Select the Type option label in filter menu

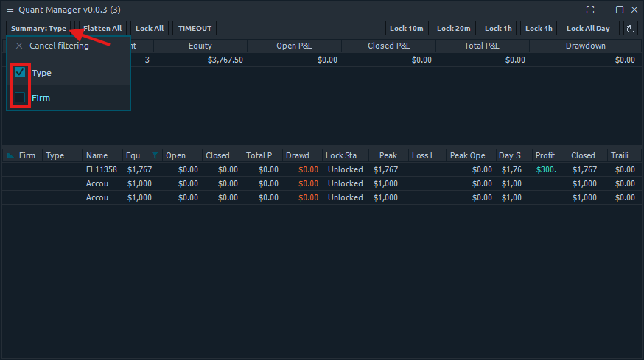41,73
